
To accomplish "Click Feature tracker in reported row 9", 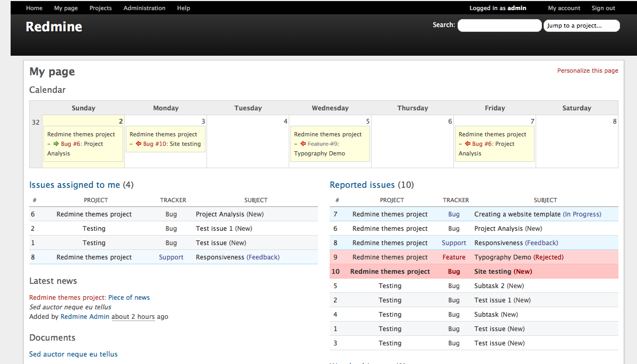I will (x=454, y=257).
